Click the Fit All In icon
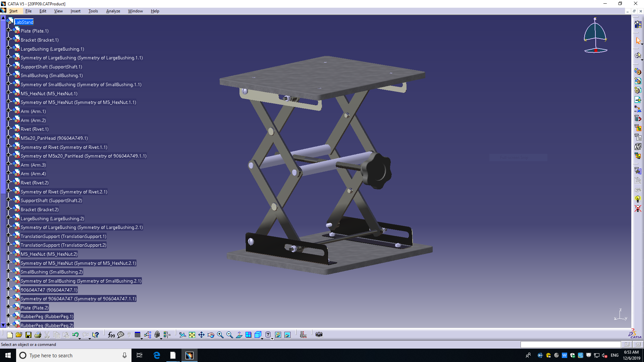This screenshot has height=362, width=644. pyautogui.click(x=192, y=335)
